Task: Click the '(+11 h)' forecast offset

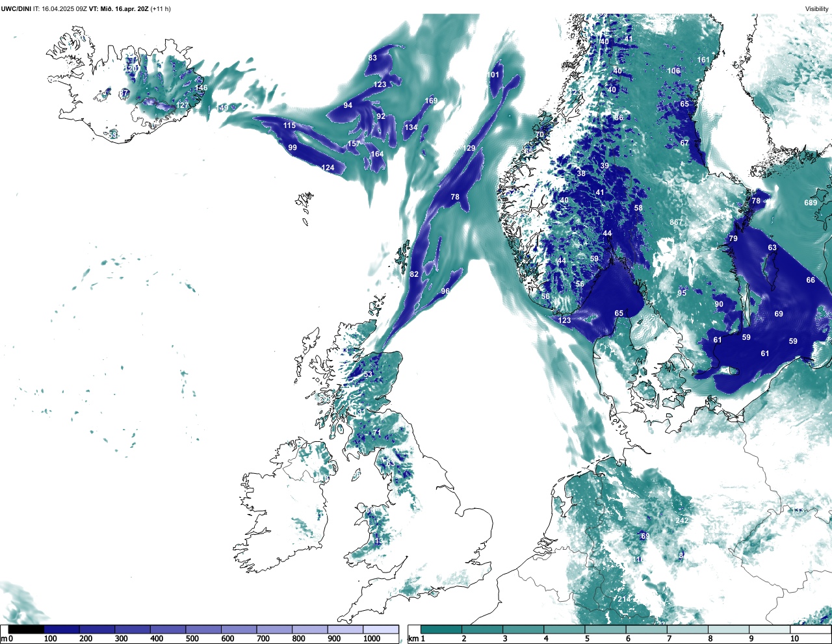Action: click(x=161, y=9)
